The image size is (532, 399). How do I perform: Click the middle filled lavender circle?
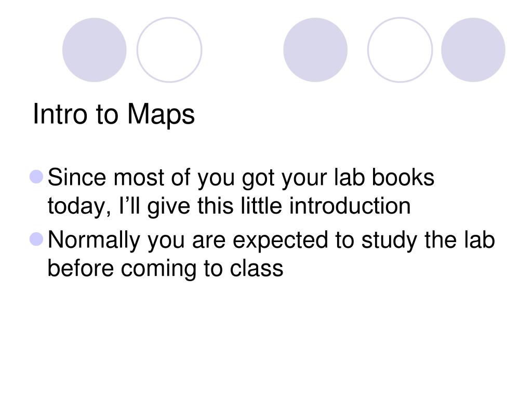pyautogui.click(x=315, y=50)
